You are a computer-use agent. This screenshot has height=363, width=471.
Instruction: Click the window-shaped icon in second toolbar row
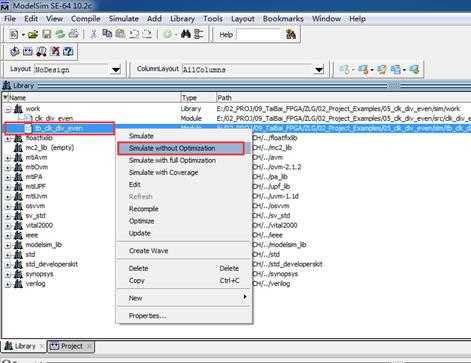28,51
